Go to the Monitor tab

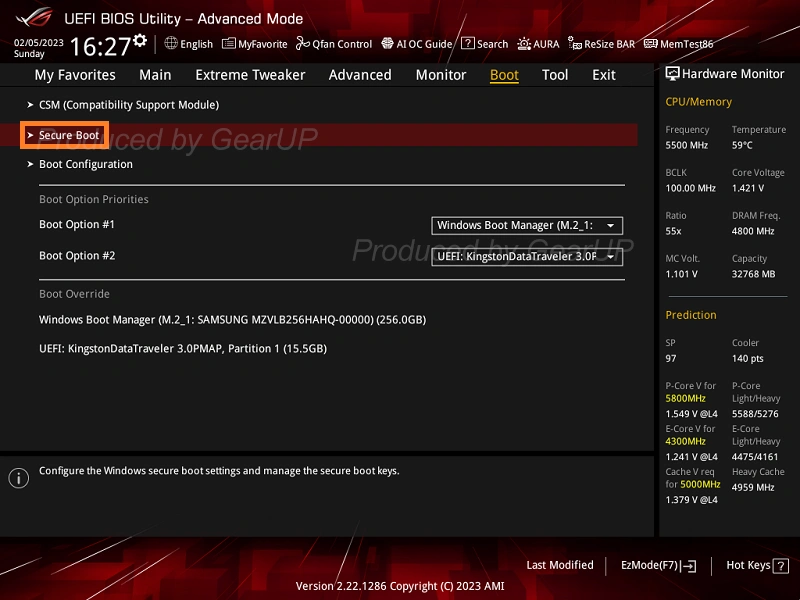point(441,75)
